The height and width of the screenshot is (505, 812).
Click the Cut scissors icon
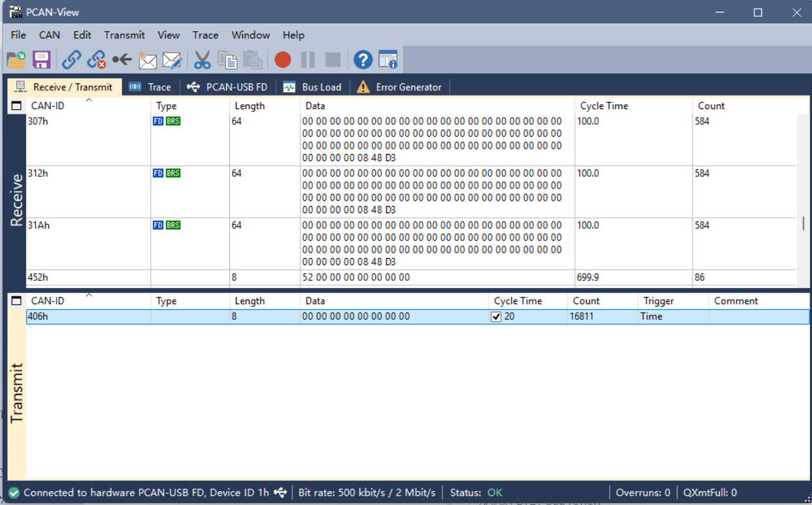202,60
